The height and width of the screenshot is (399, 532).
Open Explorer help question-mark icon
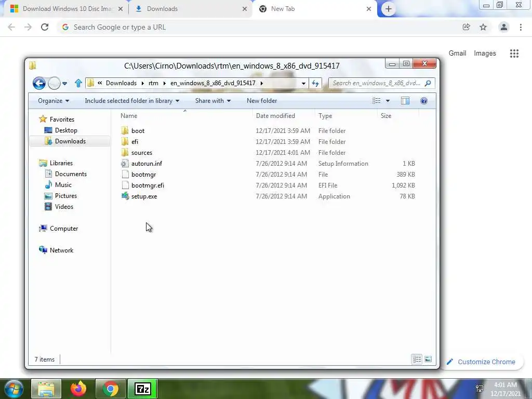(424, 101)
